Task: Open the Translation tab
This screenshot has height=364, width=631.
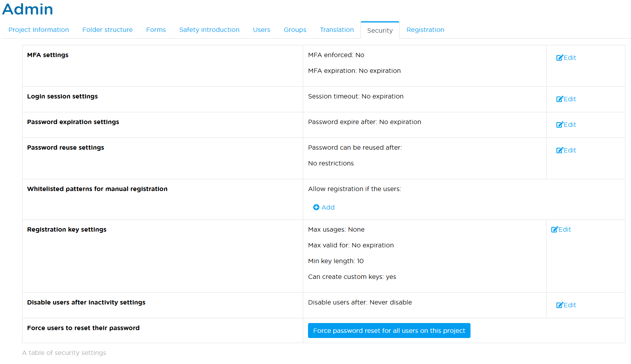Action: [337, 30]
